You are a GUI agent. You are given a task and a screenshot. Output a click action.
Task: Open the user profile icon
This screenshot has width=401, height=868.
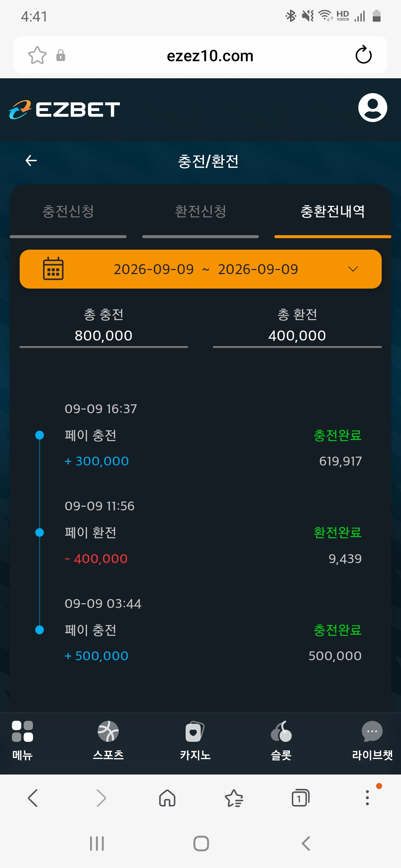tap(372, 108)
